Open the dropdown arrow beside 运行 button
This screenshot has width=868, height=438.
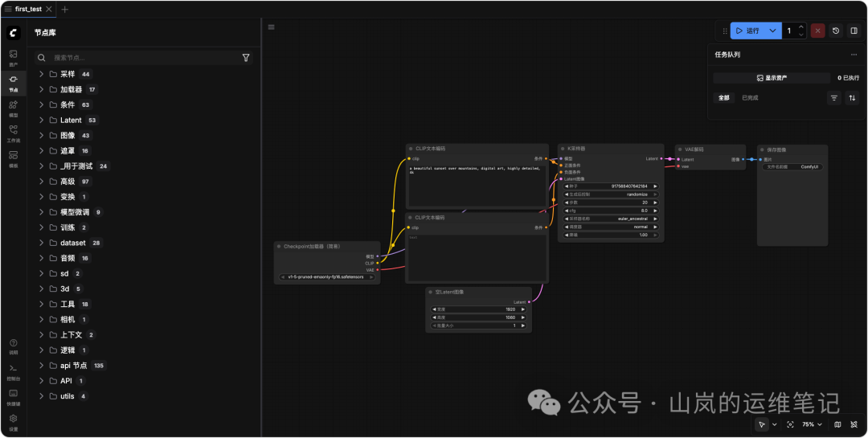(x=773, y=31)
